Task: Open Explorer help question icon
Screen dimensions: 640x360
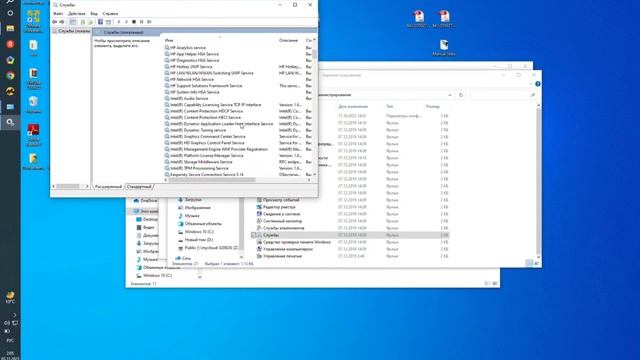Action: 538,84
